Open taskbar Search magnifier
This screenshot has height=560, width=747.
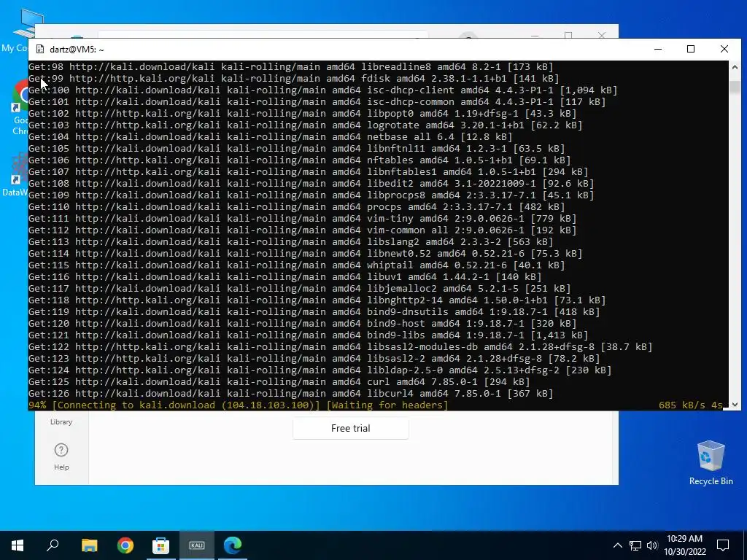coord(53,545)
